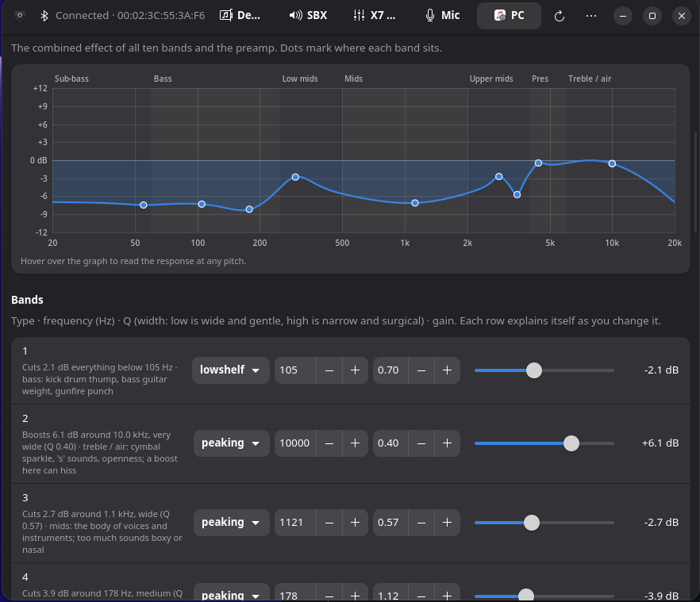Image resolution: width=700 pixels, height=602 pixels.
Task: Click the graph dot just right of 1k
Action: click(415, 203)
